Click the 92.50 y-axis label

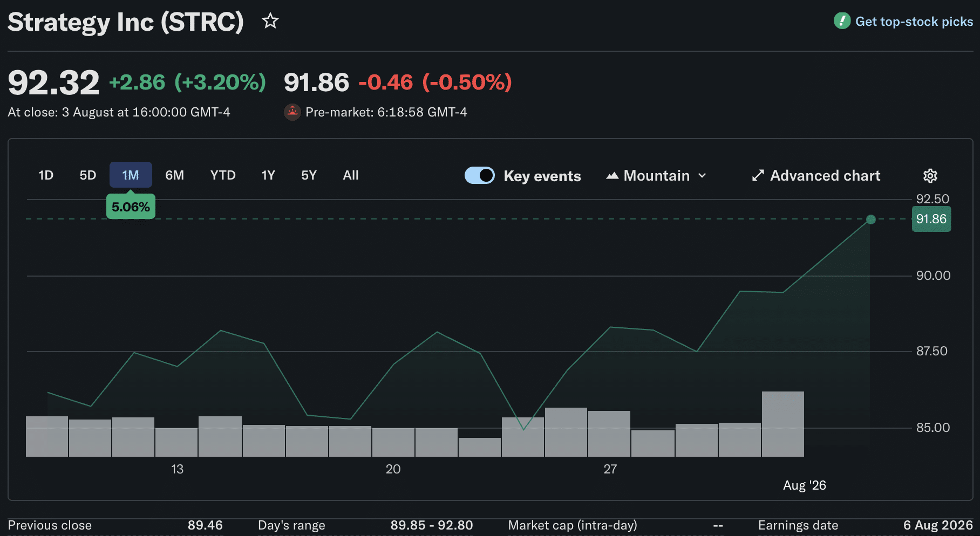(x=933, y=199)
